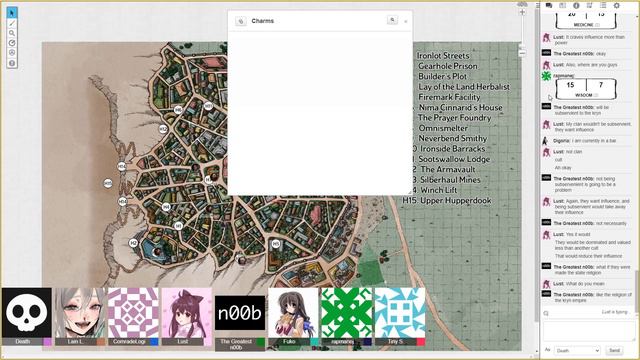
Task: Open Lain L. player avatar
Action: pos(80,313)
